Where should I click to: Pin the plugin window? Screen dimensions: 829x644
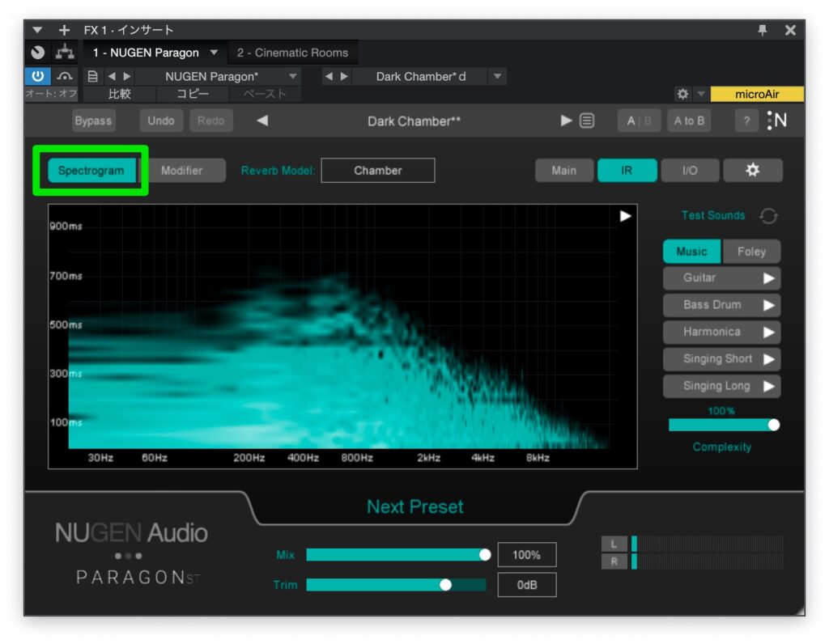(762, 30)
